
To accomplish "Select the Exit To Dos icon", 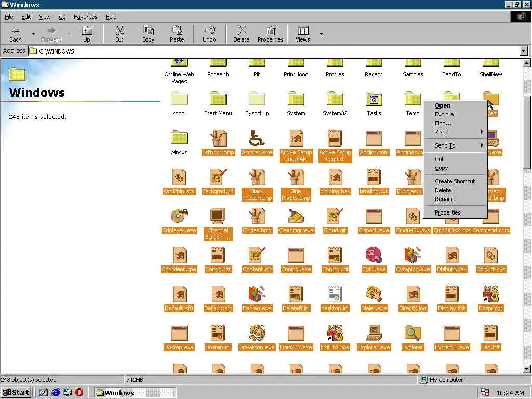I will [x=335, y=333].
